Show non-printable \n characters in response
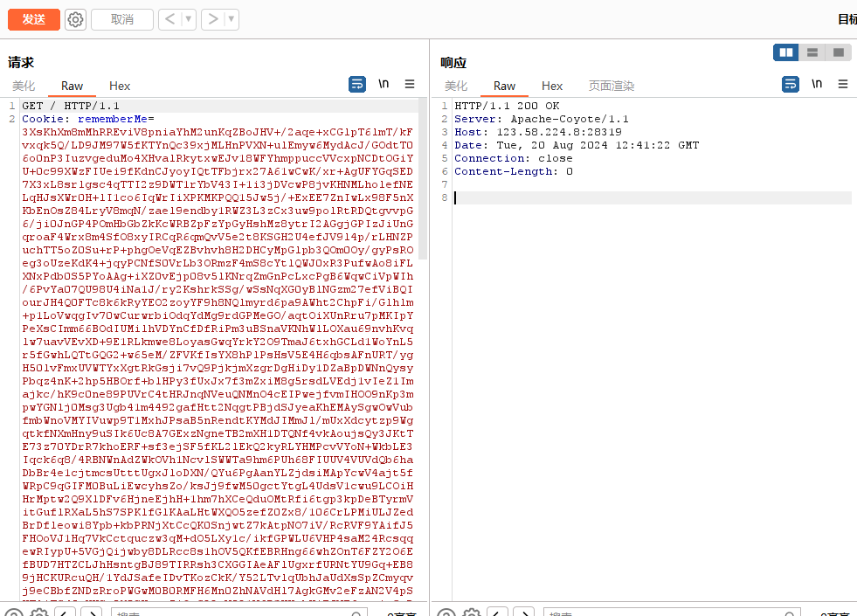 coord(816,84)
